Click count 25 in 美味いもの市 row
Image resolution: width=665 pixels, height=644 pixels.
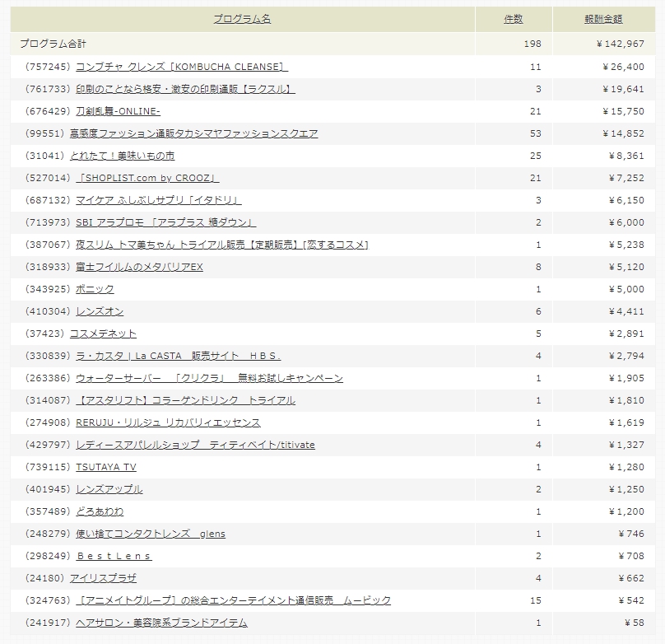pos(536,156)
